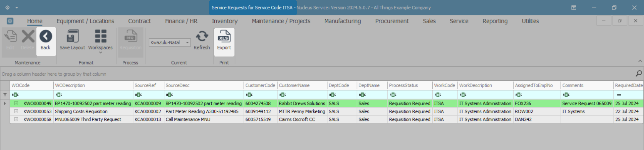Expand row KWO0000058 details
The image size is (644, 150).
coord(16,119)
